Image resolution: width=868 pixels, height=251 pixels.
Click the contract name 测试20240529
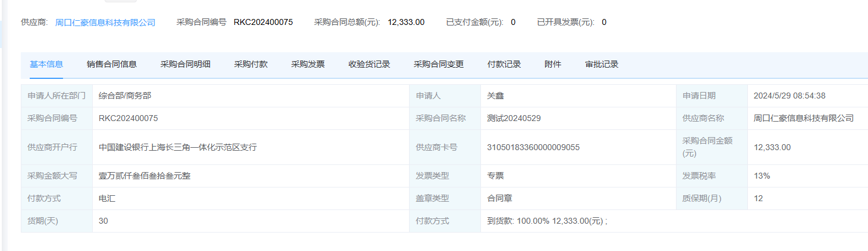click(514, 118)
